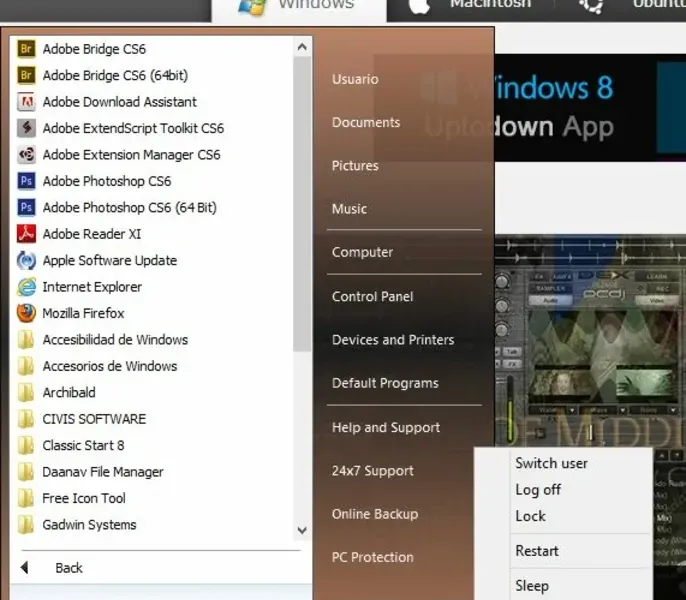Image resolution: width=686 pixels, height=600 pixels.
Task: Open Adobe Photoshop CS6 icon
Action: (26, 181)
